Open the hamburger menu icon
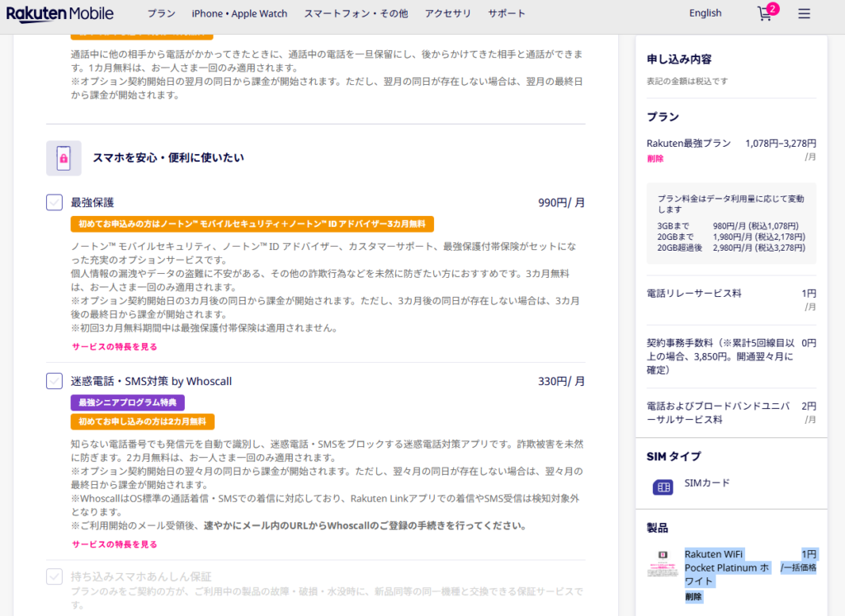Screen dimensions: 845x616 804,14
